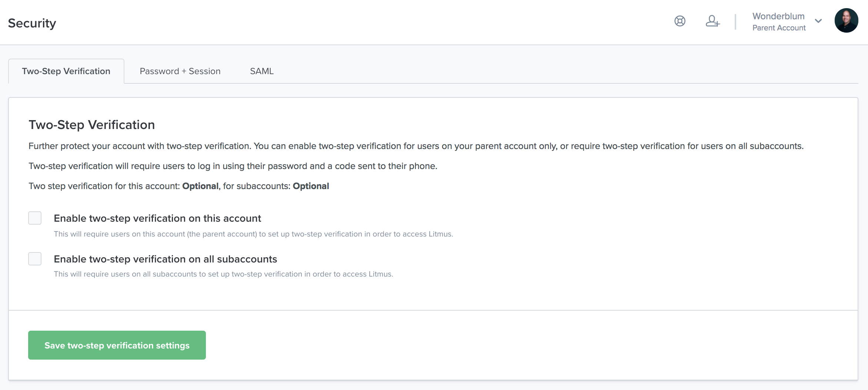Switch to the Password + Session tab
Image resolution: width=868 pixels, height=390 pixels.
point(180,71)
